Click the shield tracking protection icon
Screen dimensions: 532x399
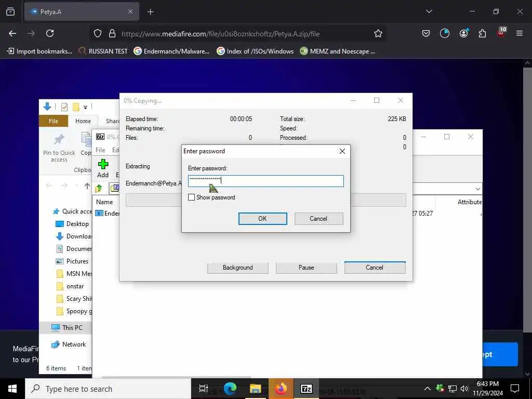pyautogui.click(x=98, y=33)
